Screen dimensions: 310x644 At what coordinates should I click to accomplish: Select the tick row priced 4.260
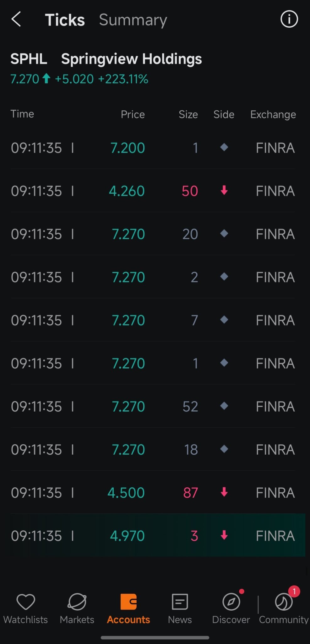coord(153,191)
